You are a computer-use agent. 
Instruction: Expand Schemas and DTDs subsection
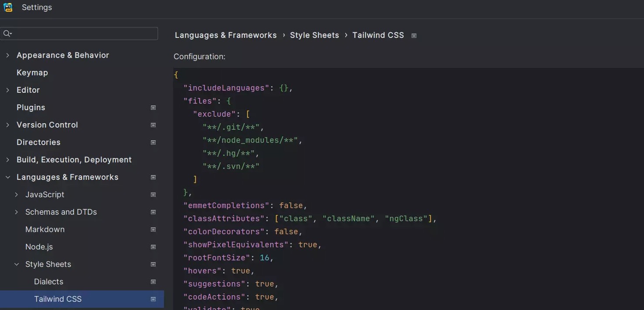(16, 212)
